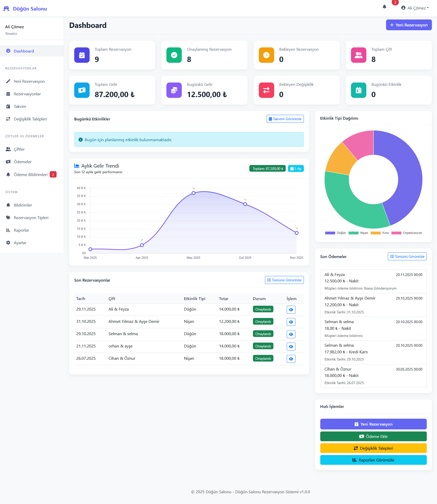Click the notification bell icon in header
Viewport: 437px width, 504px height.
[384, 7]
